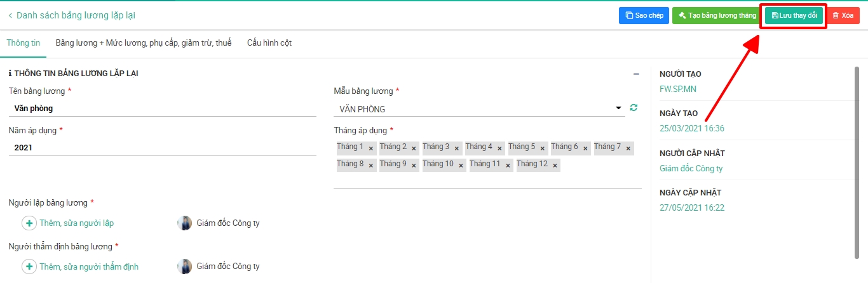Image resolution: width=868 pixels, height=283 pixels.
Task: Collapse the Thông tin bảng lương lặp lại section
Action: [x=636, y=74]
